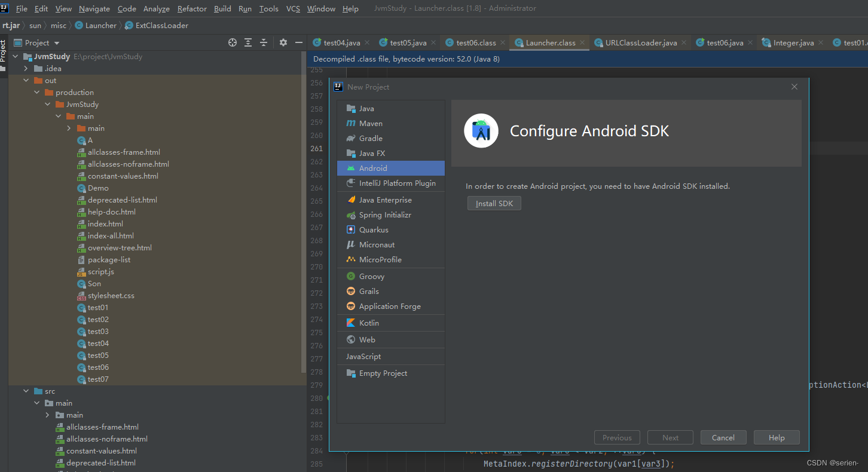Collapse the out folder
Image resolution: width=868 pixels, height=472 pixels.
coord(26,81)
